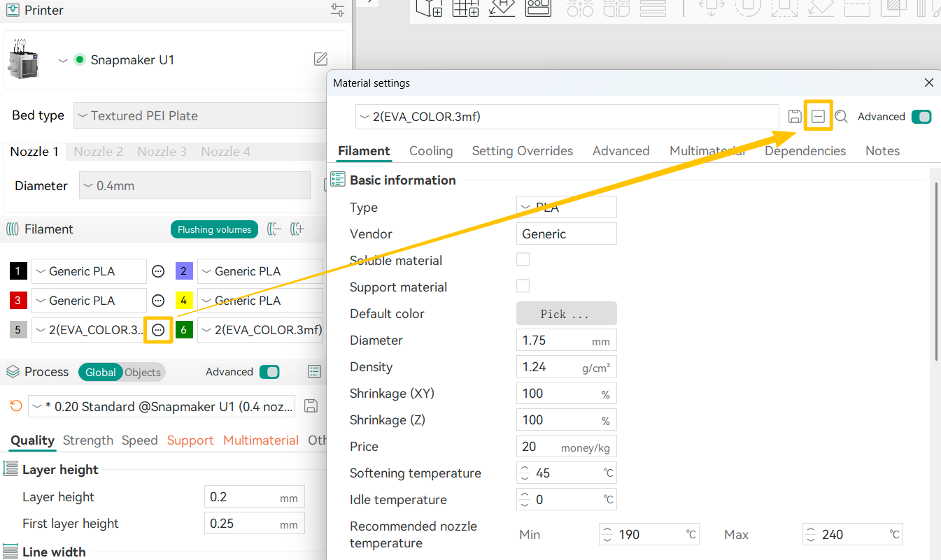The width and height of the screenshot is (941, 560).
Task: Switch to the Cooling tab
Action: click(431, 151)
